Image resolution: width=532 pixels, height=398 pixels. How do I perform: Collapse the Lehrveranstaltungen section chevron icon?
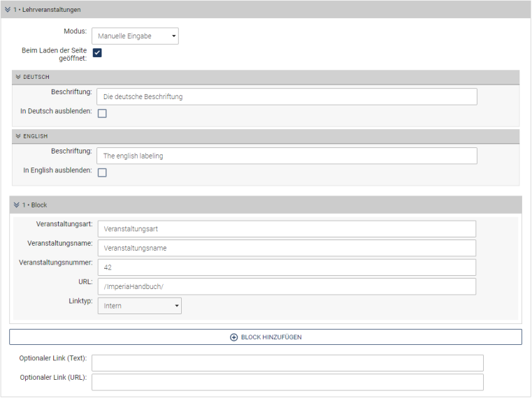[x=8, y=10]
